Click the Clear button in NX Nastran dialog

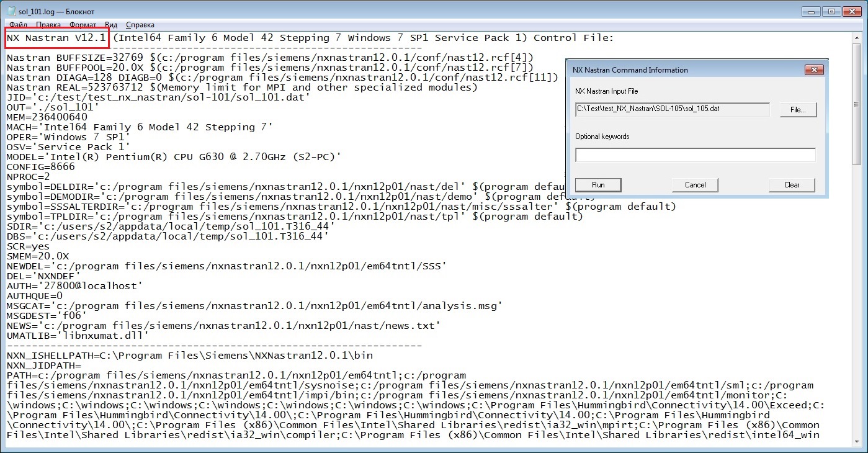(x=792, y=185)
